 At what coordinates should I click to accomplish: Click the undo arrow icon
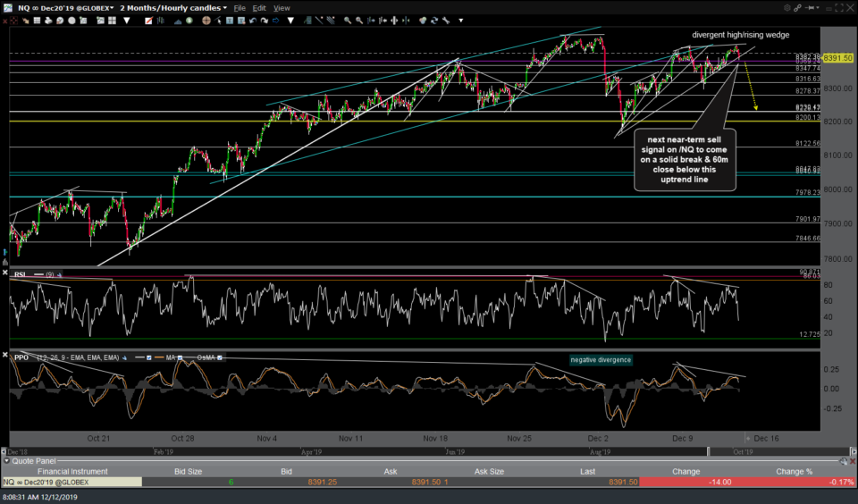[x=253, y=21]
